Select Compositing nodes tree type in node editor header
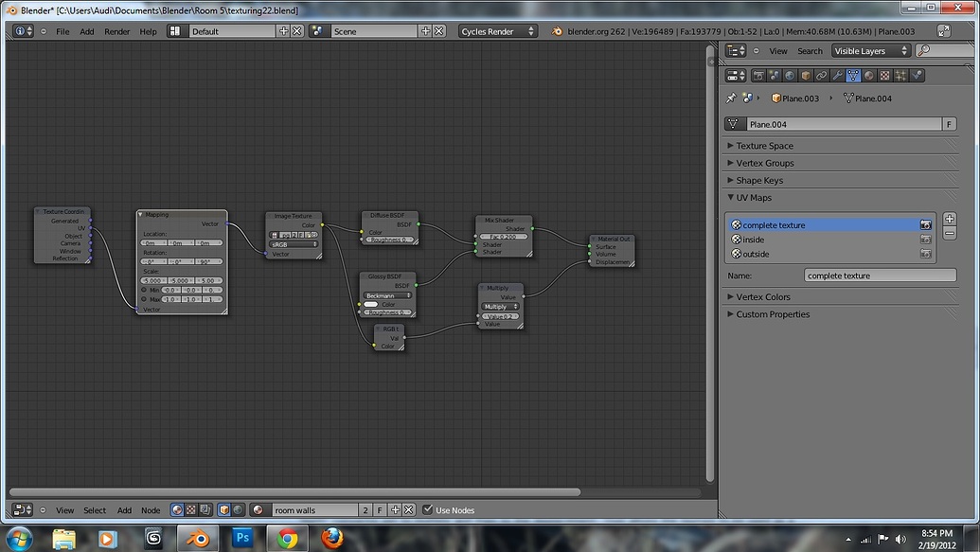The image size is (980, 552). click(205, 510)
